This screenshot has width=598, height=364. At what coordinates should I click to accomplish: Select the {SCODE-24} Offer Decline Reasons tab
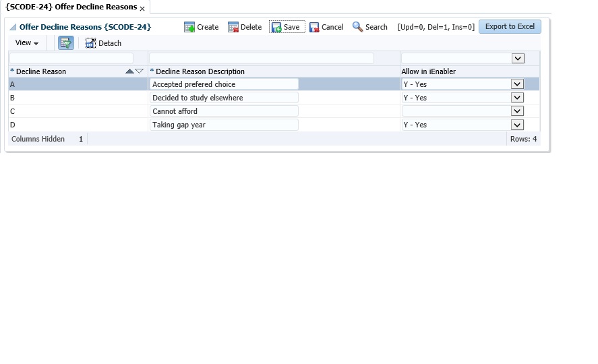(x=71, y=7)
